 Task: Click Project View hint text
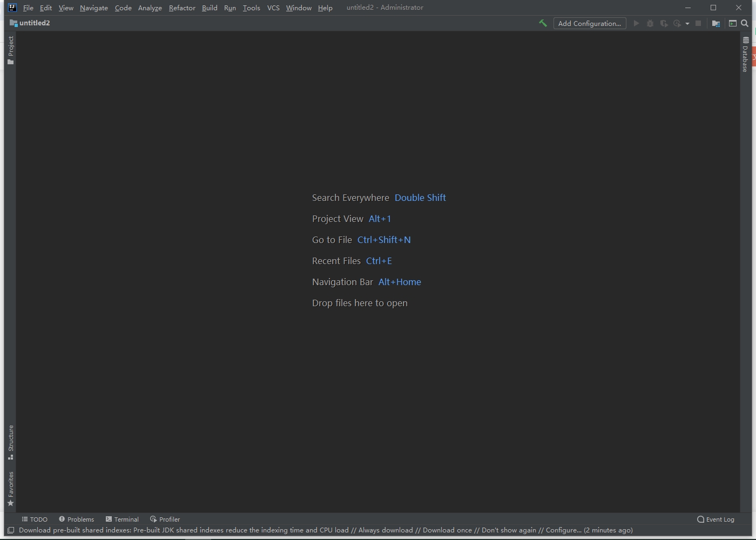(337, 219)
